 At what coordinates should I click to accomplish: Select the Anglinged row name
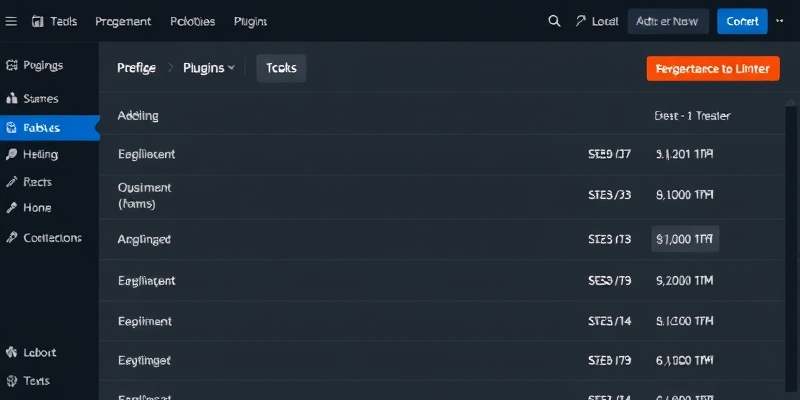pos(144,239)
